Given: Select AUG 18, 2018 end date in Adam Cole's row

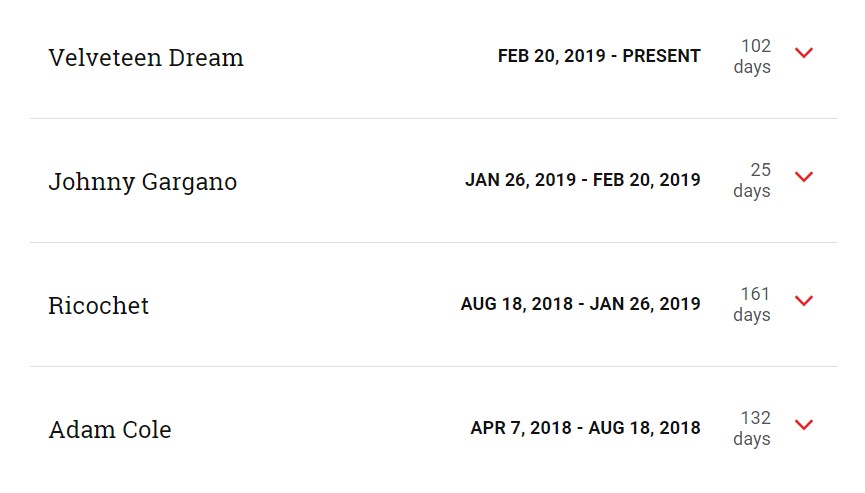Looking at the screenshot, I should click(645, 428).
